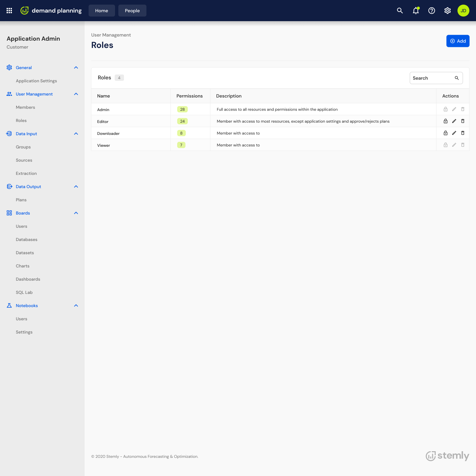Edit the Downloader role with pencil

tap(454, 133)
